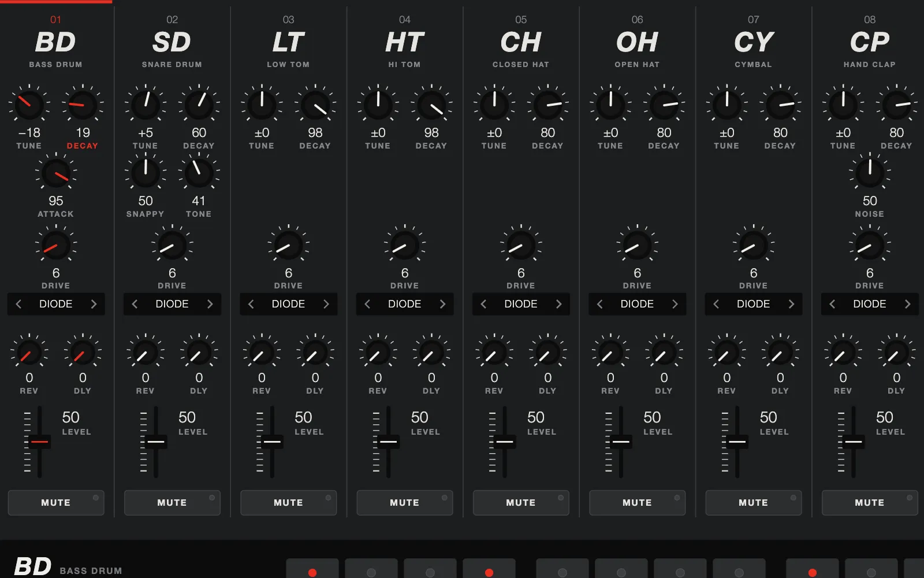
Task: Previous drive type arrow on CH channel
Action: tap(483, 304)
